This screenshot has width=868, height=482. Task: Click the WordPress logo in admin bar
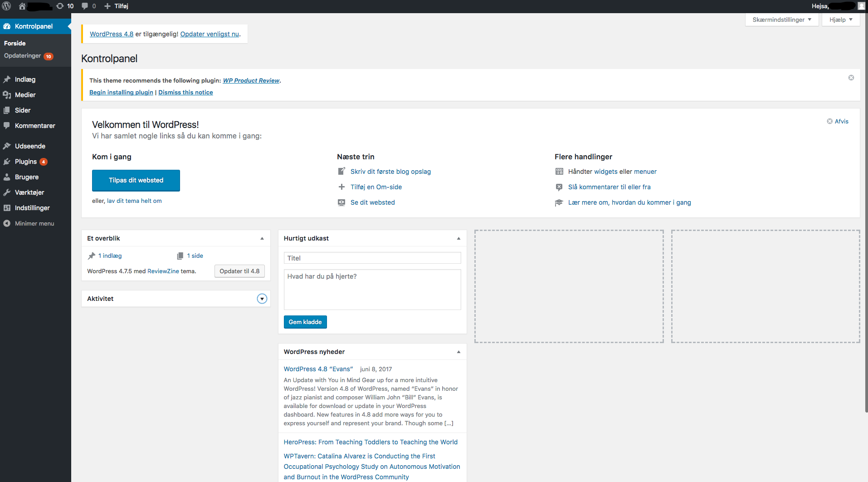click(7, 6)
